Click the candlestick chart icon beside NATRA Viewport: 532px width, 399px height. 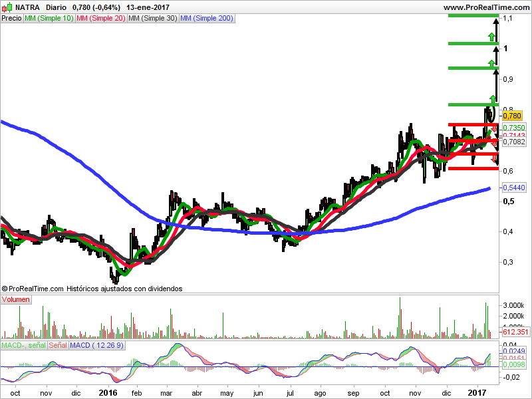[x=7, y=7]
